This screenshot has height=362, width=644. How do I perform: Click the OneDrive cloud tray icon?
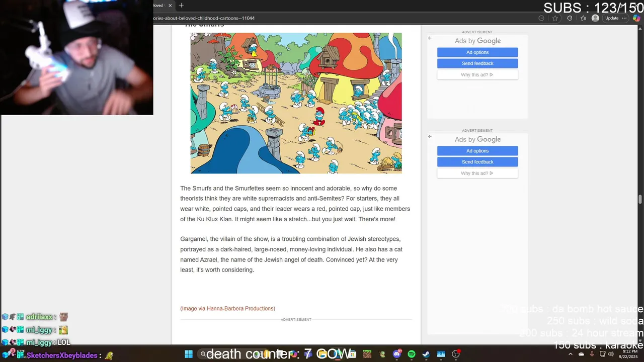pyautogui.click(x=582, y=354)
